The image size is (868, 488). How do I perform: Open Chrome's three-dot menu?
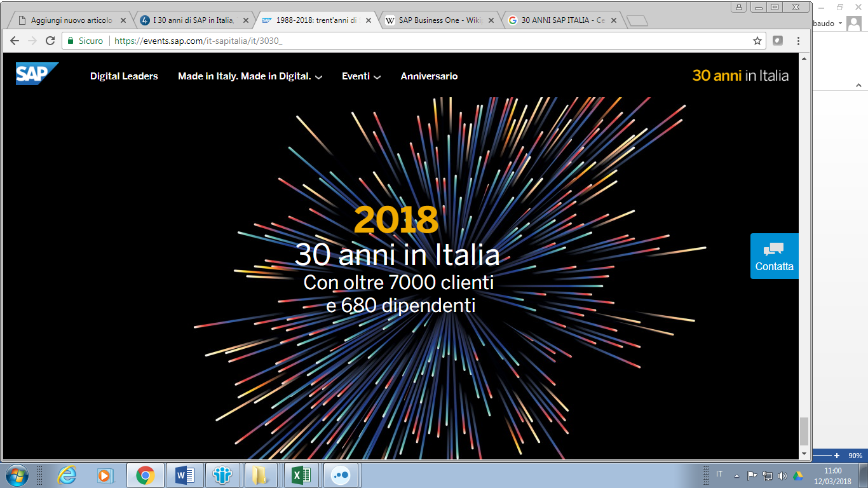point(798,41)
